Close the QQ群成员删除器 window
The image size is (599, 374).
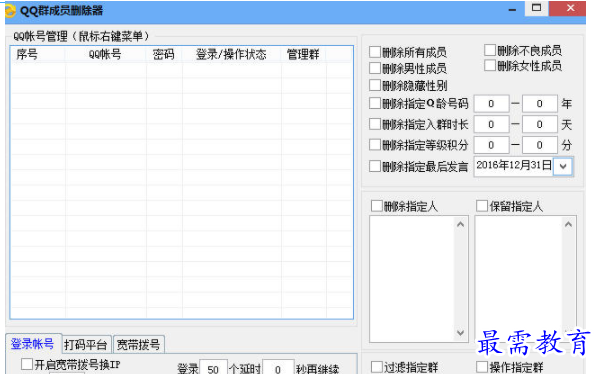point(570,8)
